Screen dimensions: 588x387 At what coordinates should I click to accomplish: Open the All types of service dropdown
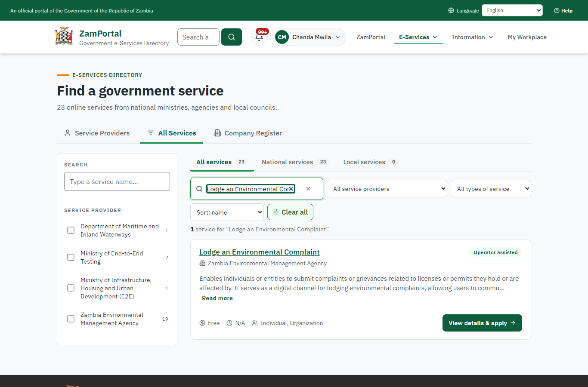coord(491,189)
